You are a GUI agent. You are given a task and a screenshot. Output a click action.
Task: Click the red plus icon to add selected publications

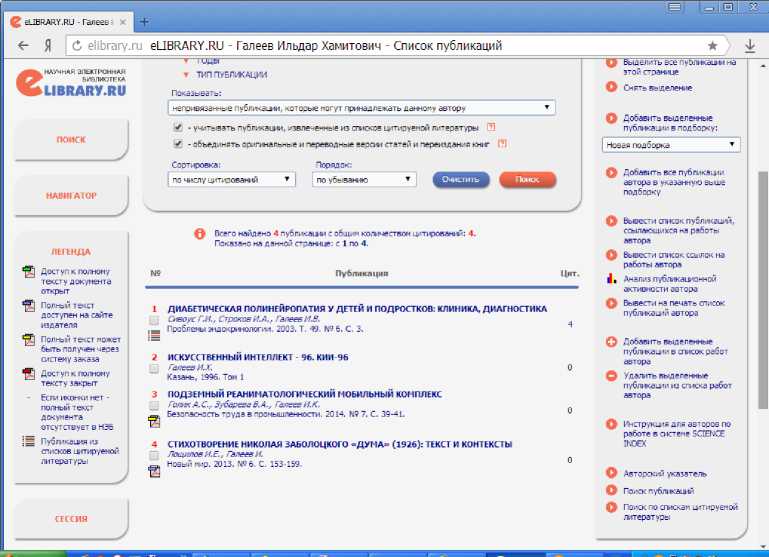pyautogui.click(x=612, y=343)
